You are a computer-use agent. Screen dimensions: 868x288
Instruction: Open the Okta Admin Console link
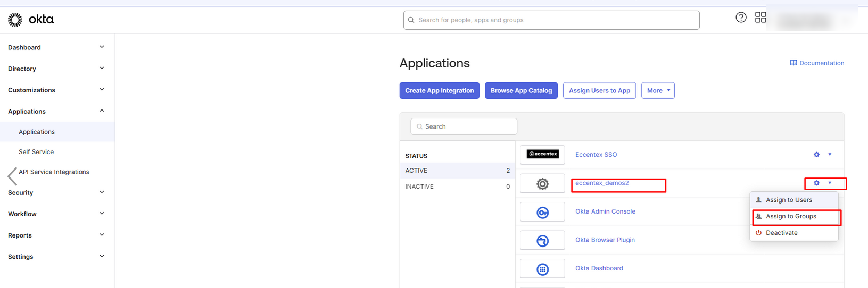click(605, 211)
